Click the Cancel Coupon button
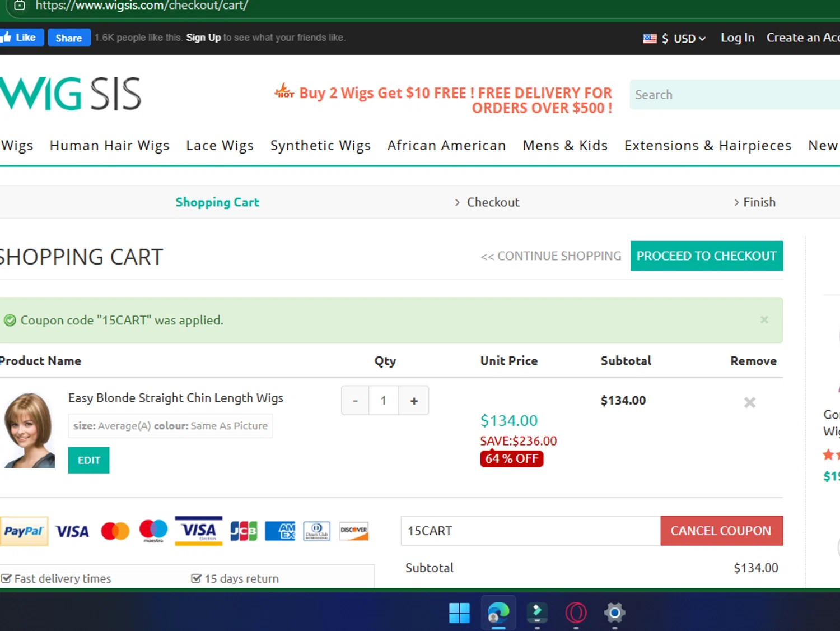The width and height of the screenshot is (840, 631). click(x=721, y=531)
